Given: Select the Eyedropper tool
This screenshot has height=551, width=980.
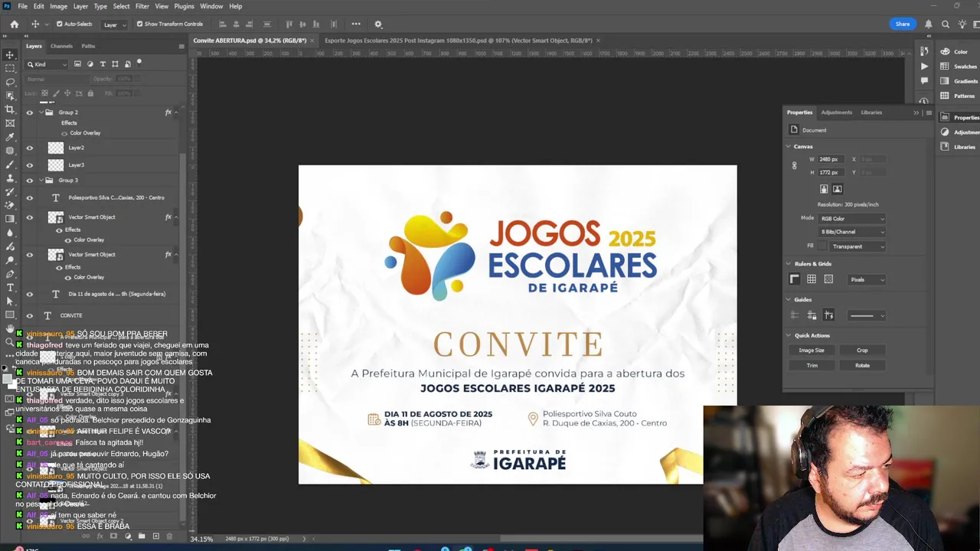Looking at the screenshot, I should click(10, 137).
